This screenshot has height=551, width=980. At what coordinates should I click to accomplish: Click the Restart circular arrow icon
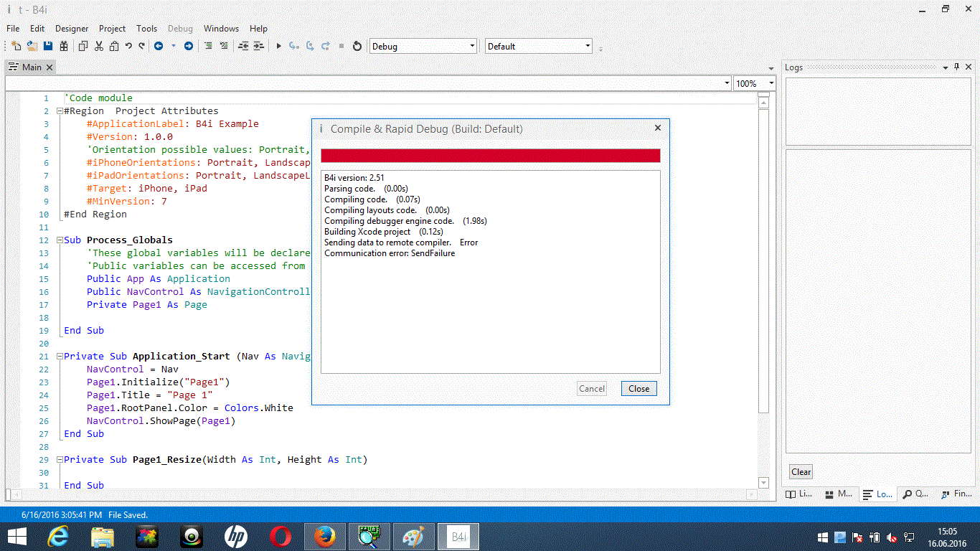(x=357, y=46)
